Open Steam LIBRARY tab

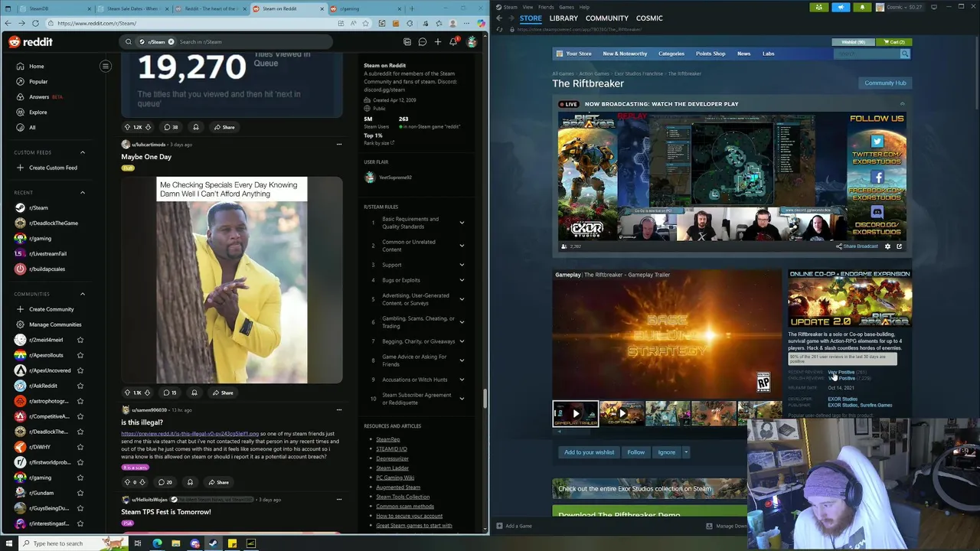(563, 18)
